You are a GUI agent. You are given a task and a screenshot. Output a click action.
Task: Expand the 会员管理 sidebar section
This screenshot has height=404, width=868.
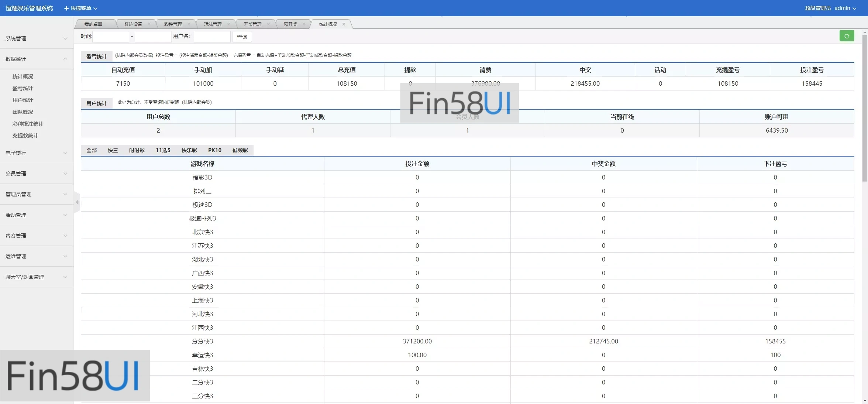point(36,173)
